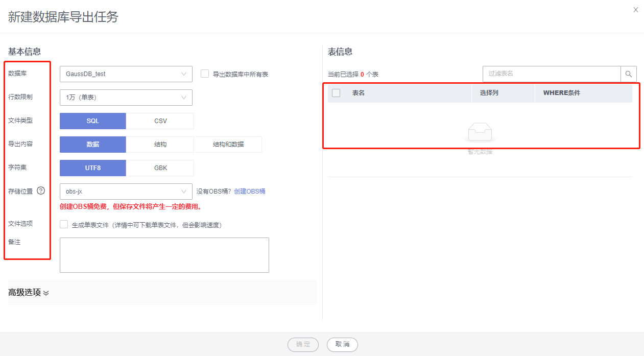Click the search magnifier icon for table filter
Image resolution: width=644 pixels, height=356 pixels.
629,74
